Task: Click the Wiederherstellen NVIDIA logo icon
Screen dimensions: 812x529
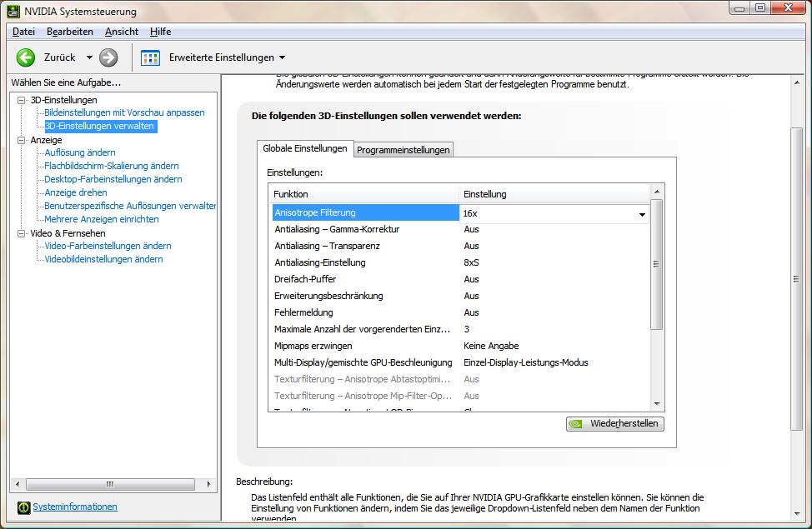Action: click(575, 424)
